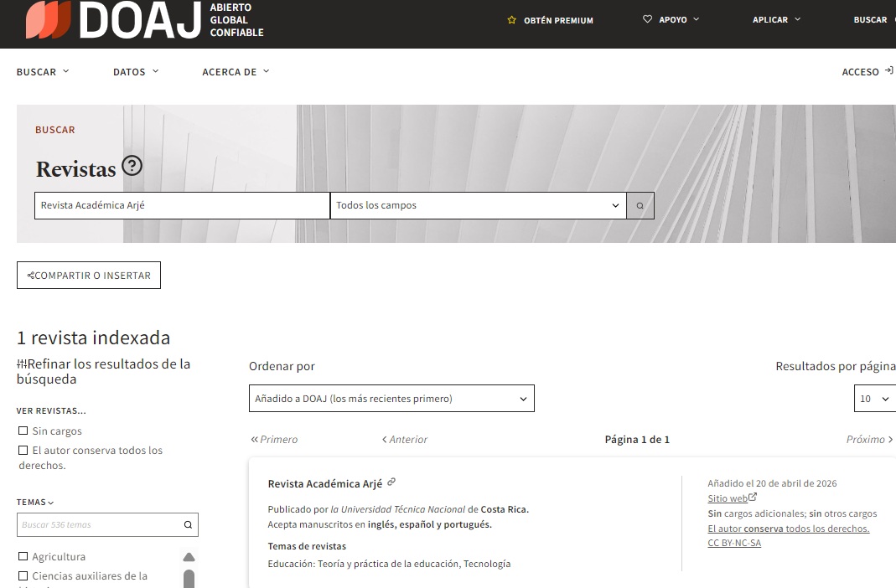The width and height of the screenshot is (896, 588).
Task: Open the Todos los campos dropdown
Action: tap(478, 205)
